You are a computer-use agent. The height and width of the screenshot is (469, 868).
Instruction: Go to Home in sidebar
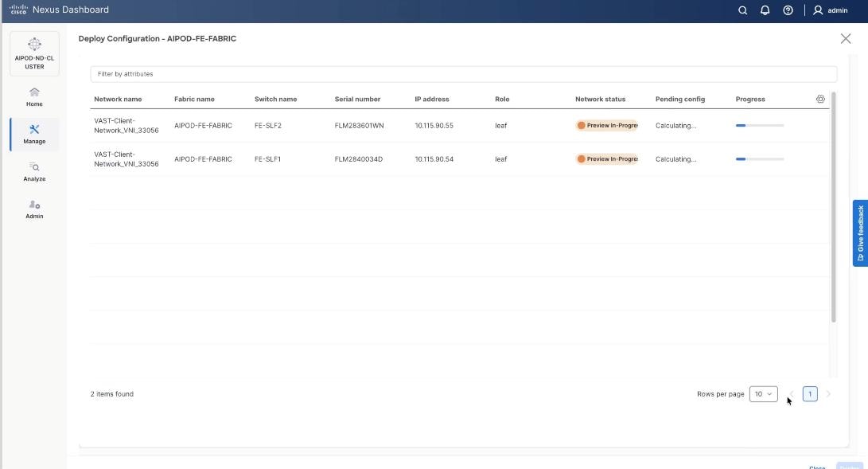pyautogui.click(x=34, y=97)
